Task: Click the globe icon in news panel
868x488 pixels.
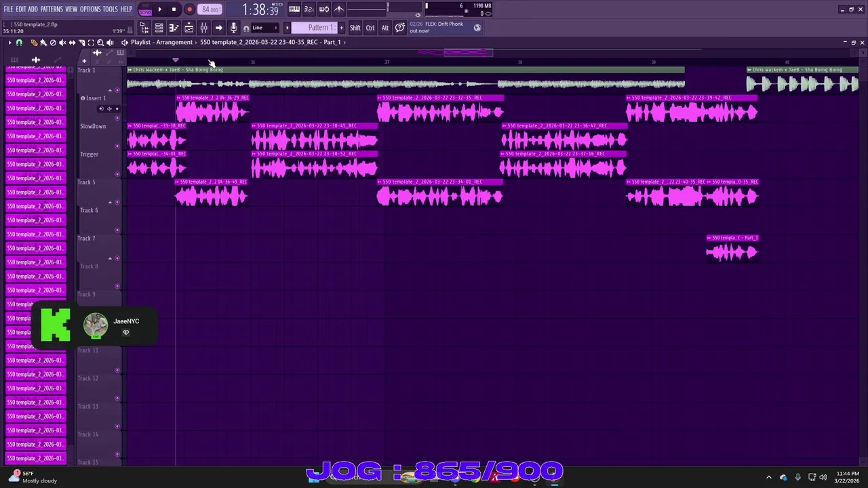Action: pos(477,28)
